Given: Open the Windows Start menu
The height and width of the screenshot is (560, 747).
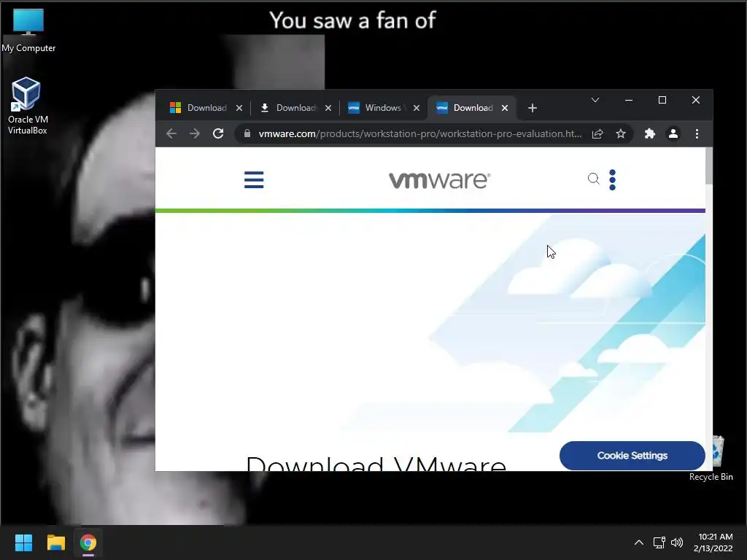Looking at the screenshot, I should tap(23, 542).
